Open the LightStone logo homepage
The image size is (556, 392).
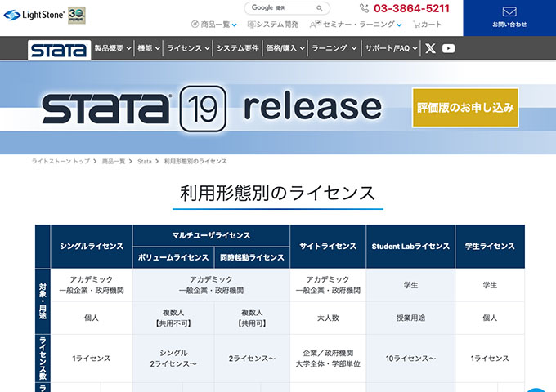tap(34, 15)
